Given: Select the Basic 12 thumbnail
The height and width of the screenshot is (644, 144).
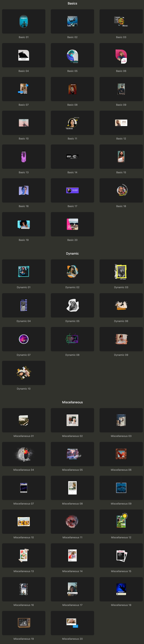Looking at the screenshot, I should (x=121, y=123).
